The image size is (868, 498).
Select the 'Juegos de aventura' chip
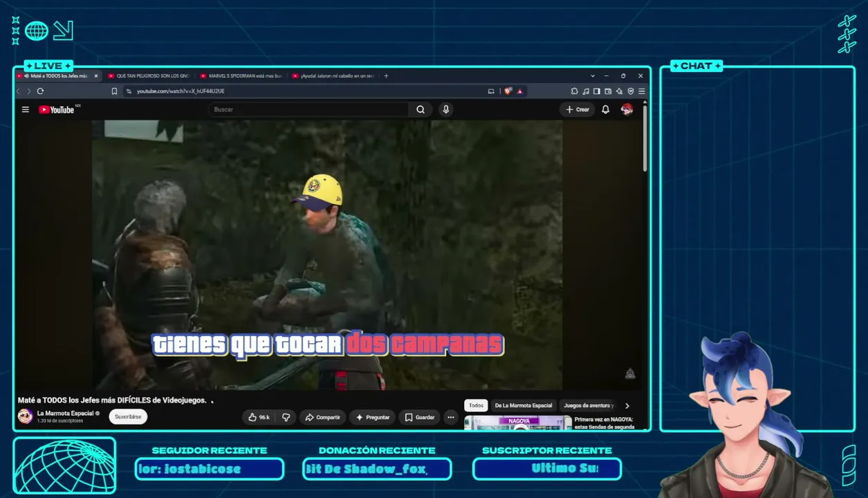589,406
